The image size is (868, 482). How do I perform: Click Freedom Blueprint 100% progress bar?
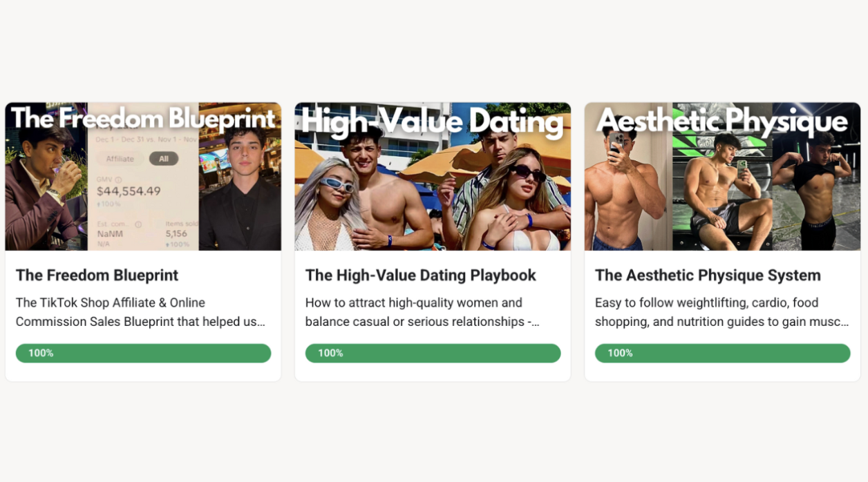pos(143,353)
